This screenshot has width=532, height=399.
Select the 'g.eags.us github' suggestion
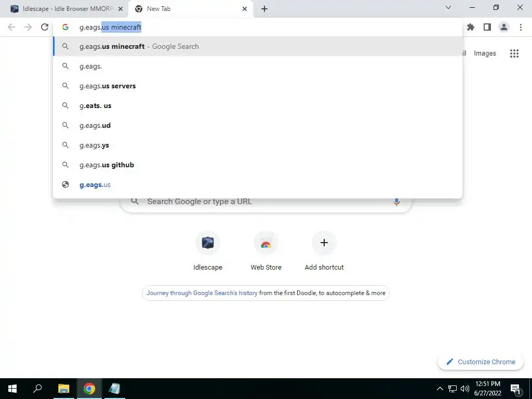tap(258, 165)
